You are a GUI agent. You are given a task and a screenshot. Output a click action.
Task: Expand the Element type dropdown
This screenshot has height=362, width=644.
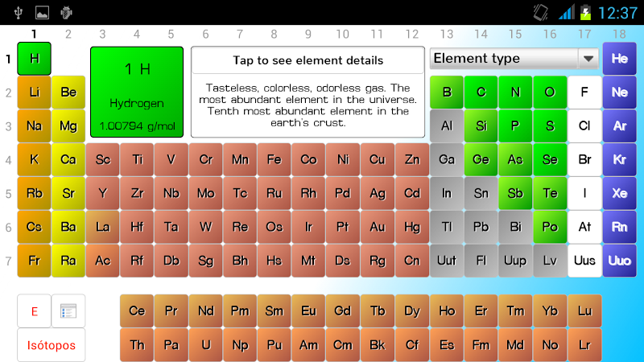505,59
